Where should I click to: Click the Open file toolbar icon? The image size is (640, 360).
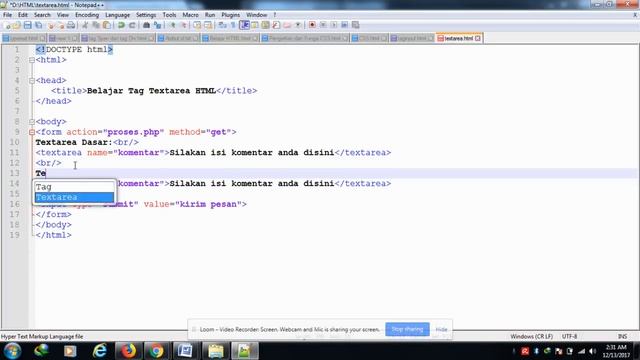[x=17, y=25]
